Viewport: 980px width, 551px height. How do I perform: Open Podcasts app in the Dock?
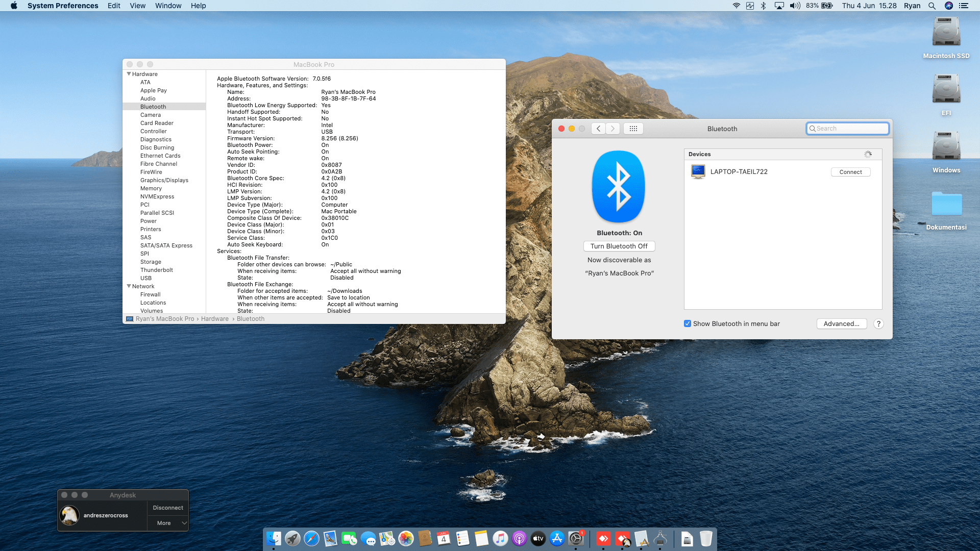click(x=519, y=538)
